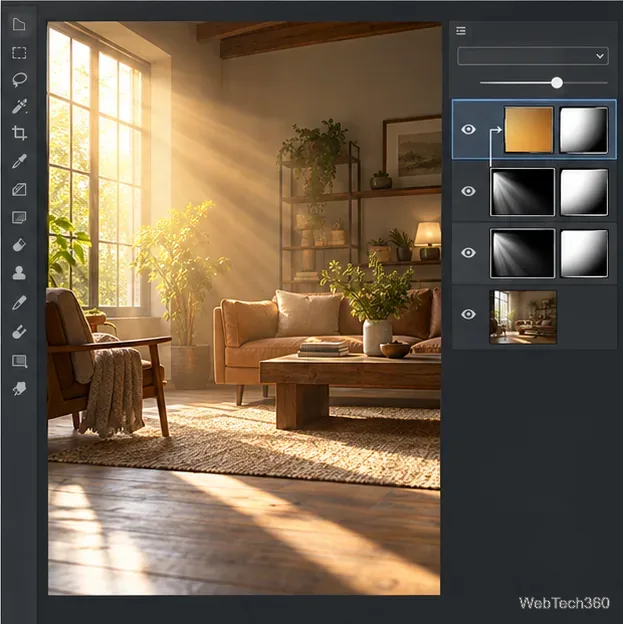Choose the eyedropper tool
The image size is (623, 624).
[x=19, y=161]
